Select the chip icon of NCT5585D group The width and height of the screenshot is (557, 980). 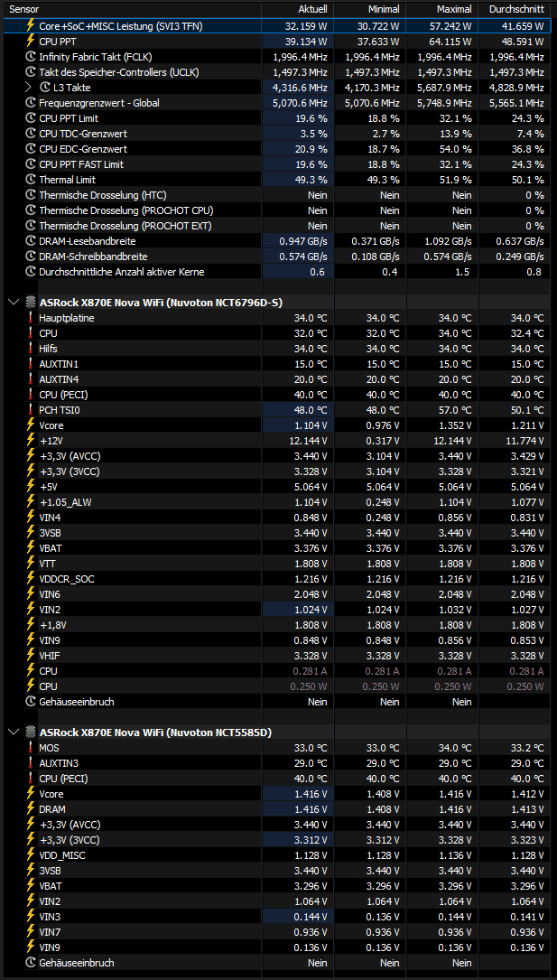coord(30,732)
